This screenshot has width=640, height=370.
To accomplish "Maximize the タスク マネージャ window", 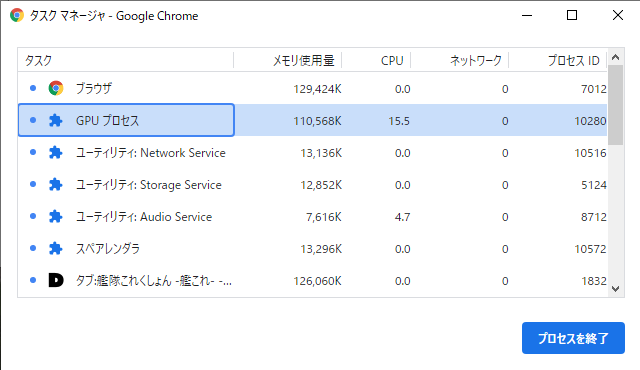I will [x=572, y=15].
